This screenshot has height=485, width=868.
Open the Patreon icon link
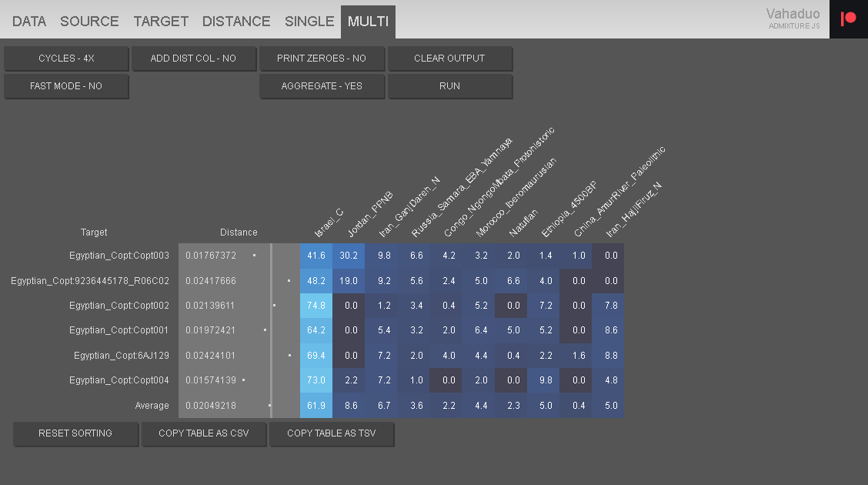point(848,18)
